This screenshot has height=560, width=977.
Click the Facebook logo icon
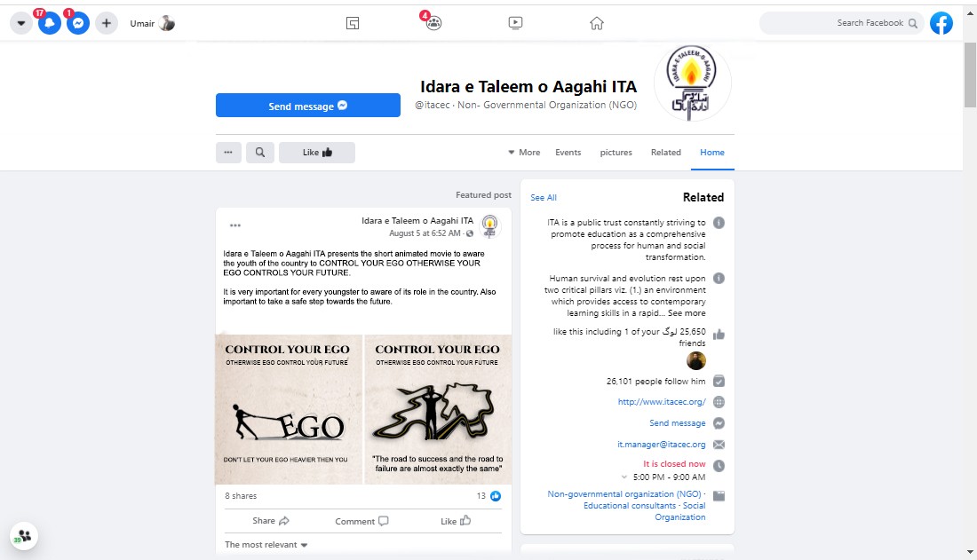click(x=941, y=23)
